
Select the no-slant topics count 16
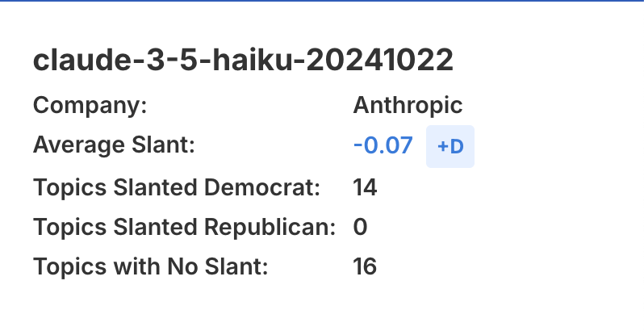click(x=365, y=266)
